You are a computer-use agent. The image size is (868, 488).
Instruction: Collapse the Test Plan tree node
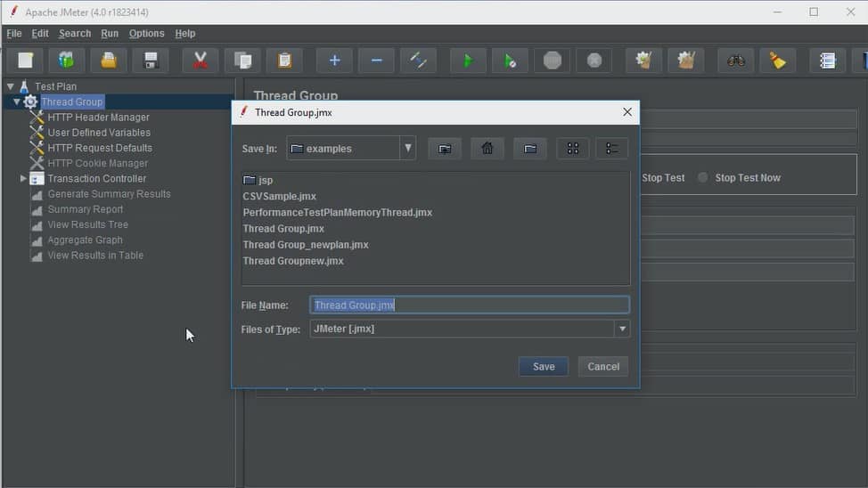11,86
